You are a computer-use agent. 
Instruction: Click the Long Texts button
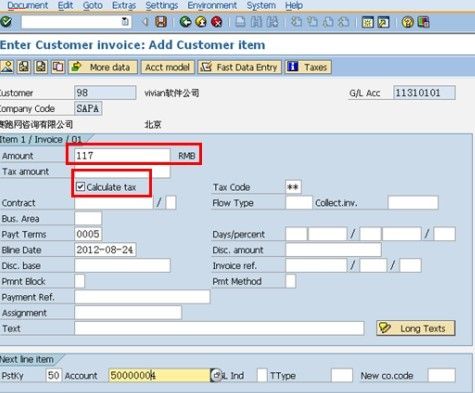(416, 328)
